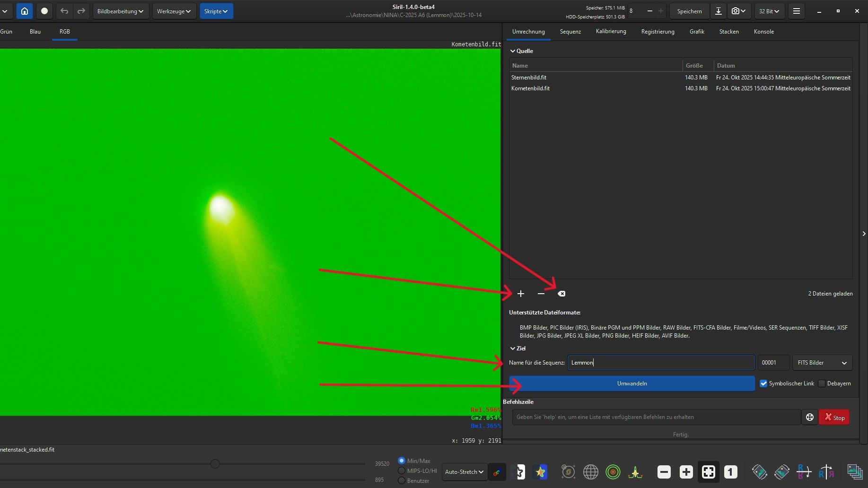Image resolution: width=868 pixels, height=488 pixels.
Task: Select the MIPS-LO/HI radio button
Action: point(402,471)
